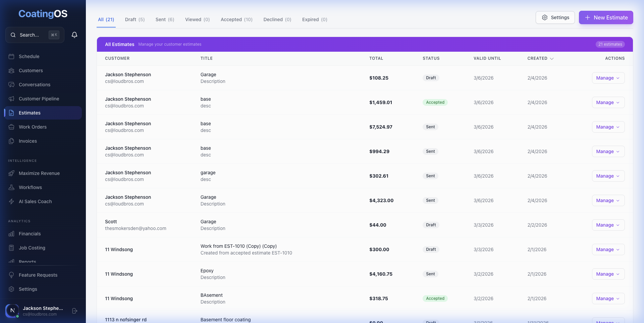Open the Manage dropdown for the $108.25 Garage estimate
This screenshot has width=644, height=323.
pos(608,78)
